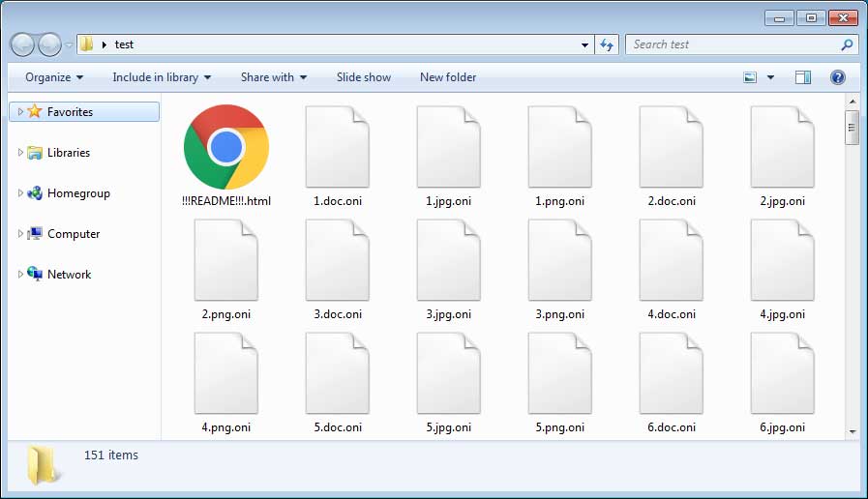Select the 1.png.oni file icon
868x499 pixels.
[560, 147]
